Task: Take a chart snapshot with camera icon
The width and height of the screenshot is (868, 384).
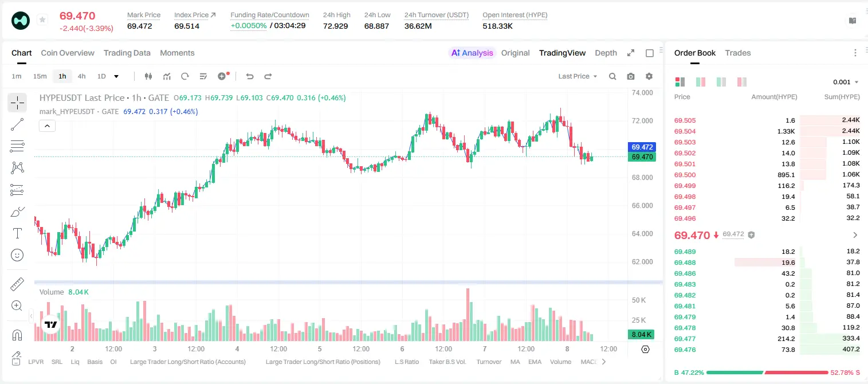Action: click(x=631, y=76)
